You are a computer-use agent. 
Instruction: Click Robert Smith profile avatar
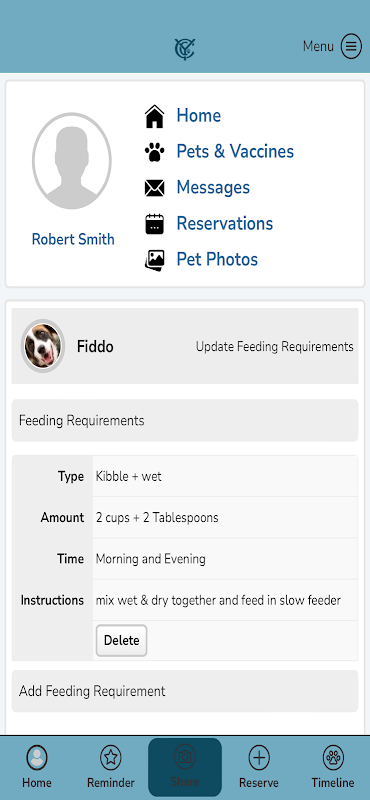coord(72,161)
